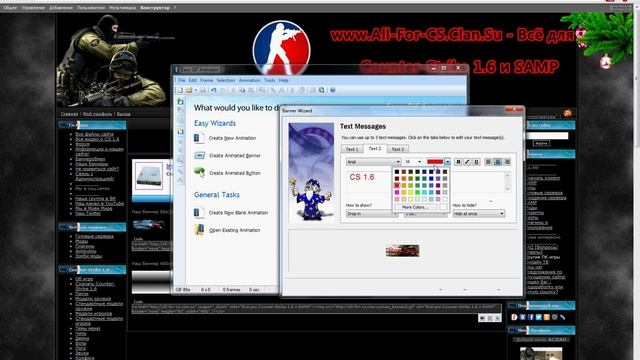Open the 'How to show?' Drop in dropdown
This screenshot has height=360, width=640.
tap(372, 213)
